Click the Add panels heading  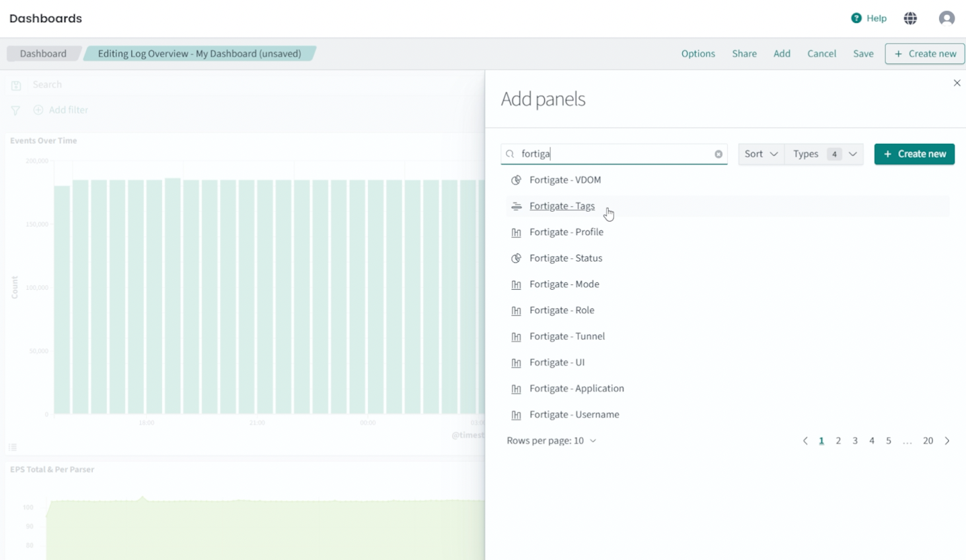[543, 99]
